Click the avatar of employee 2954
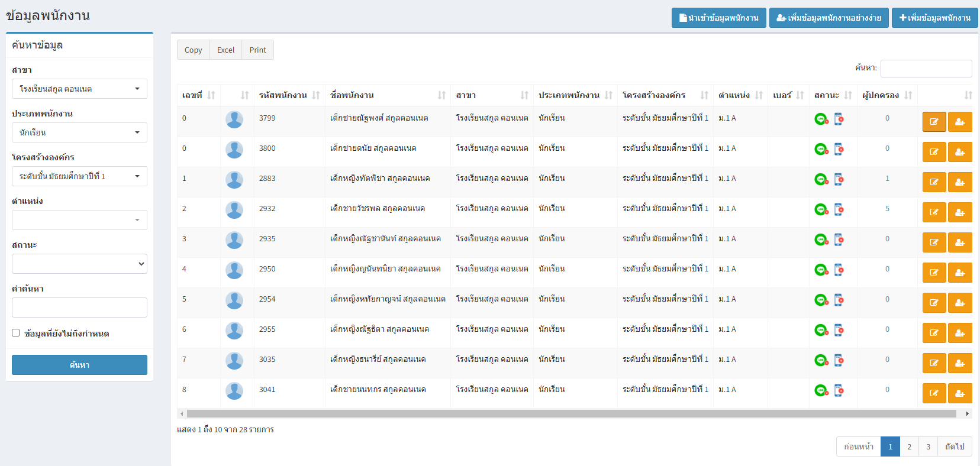 234,300
